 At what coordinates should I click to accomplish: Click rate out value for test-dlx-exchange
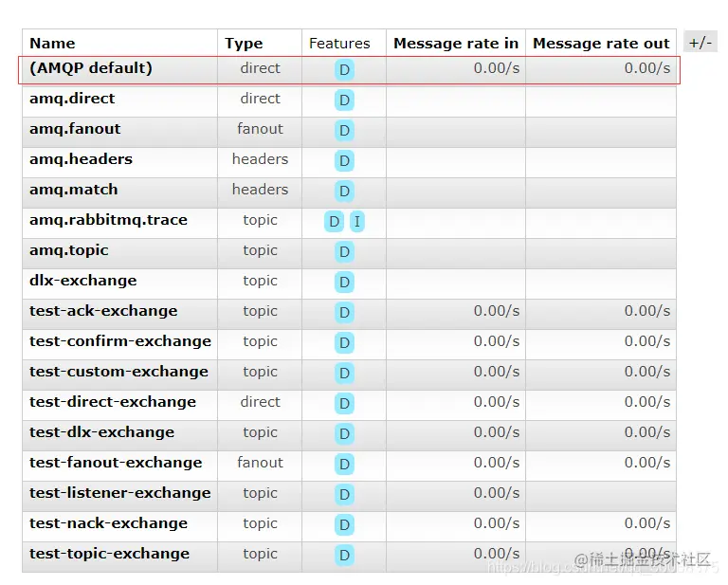[x=647, y=432]
